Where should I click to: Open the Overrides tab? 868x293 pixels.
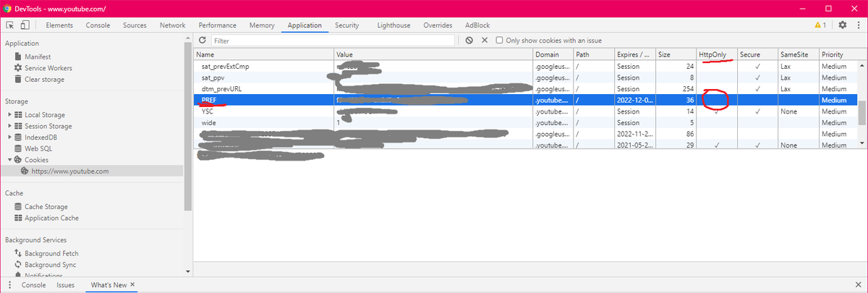pos(438,25)
